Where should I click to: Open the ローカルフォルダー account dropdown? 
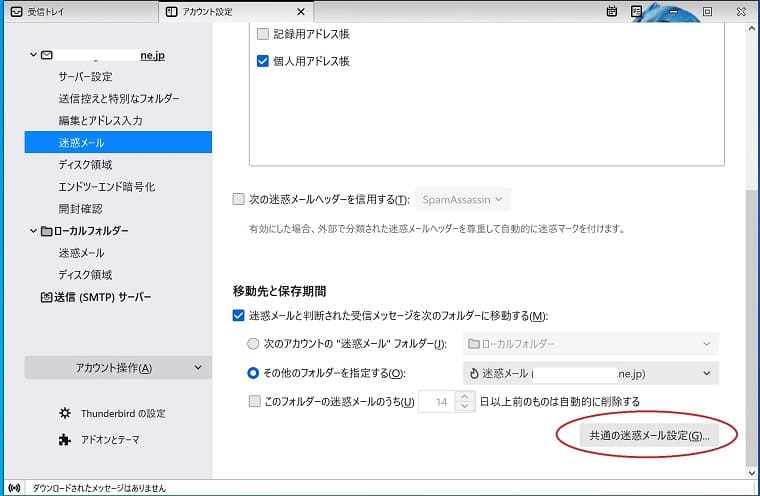click(590, 344)
